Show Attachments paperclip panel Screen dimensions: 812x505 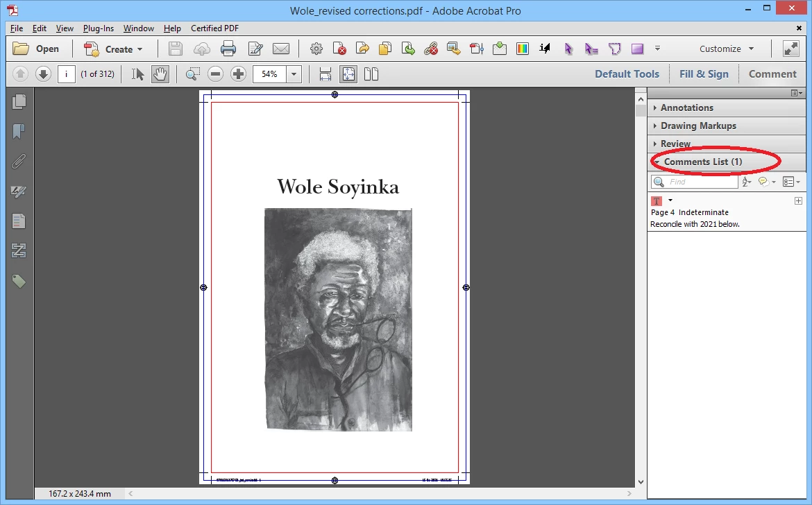coord(19,162)
